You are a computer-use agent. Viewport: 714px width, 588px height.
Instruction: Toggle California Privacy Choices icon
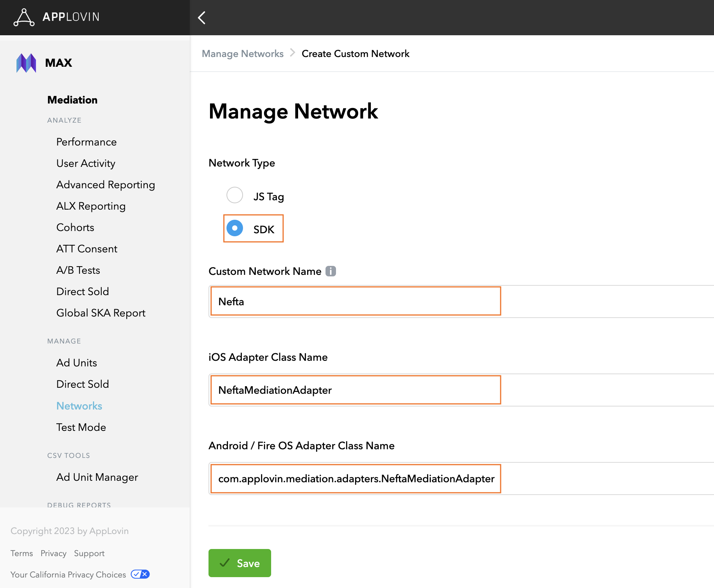pyautogui.click(x=140, y=574)
